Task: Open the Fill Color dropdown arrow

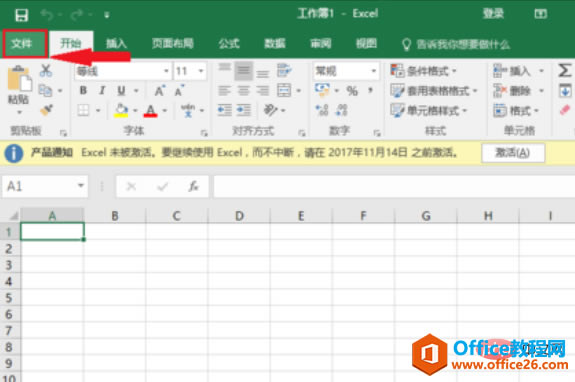Action: click(135, 110)
